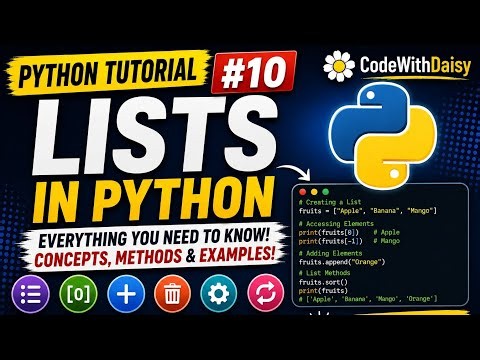Viewport: 480px width, 360px height.
Task: Click the red dot in code window
Action: [x=303, y=192]
